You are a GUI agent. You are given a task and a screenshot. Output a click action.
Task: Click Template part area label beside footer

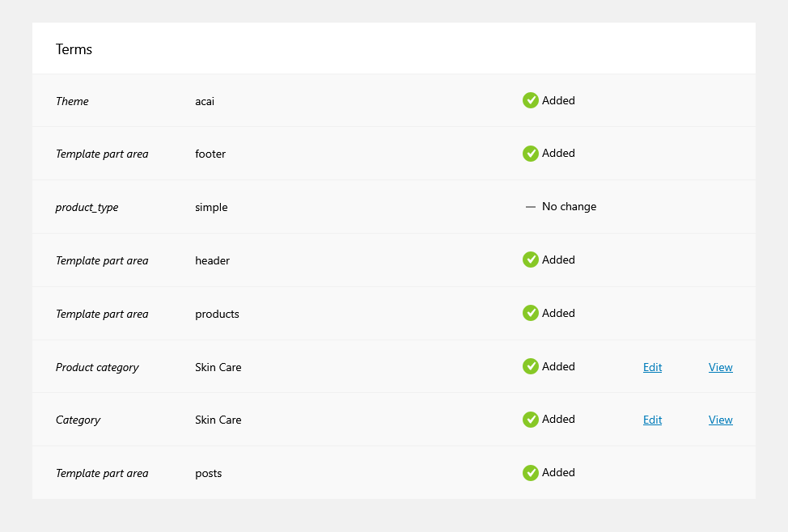click(102, 154)
